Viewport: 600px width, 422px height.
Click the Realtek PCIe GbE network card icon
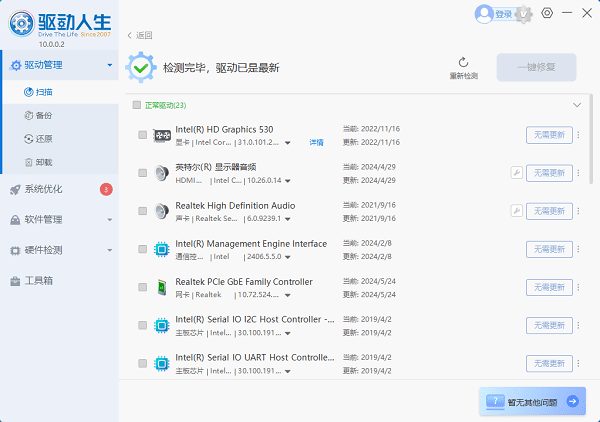[161, 288]
